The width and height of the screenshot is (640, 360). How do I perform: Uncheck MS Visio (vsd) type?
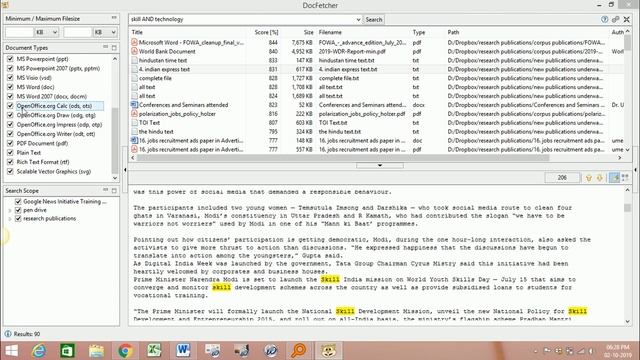(10, 78)
